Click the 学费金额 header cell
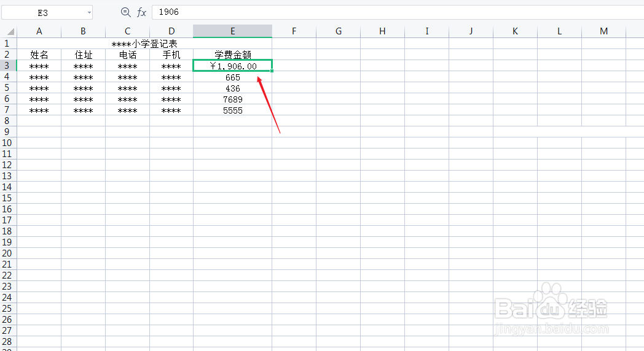This screenshot has height=351, width=644. tap(232, 55)
